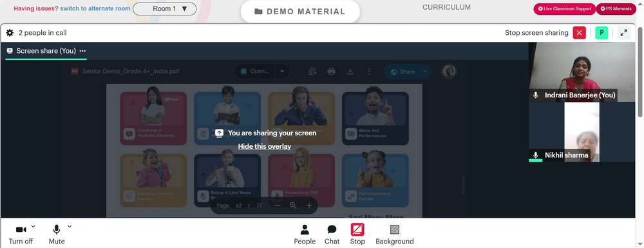Screen dimensions: 644x248
Task: Click the green P participant badge
Action: 601,33
